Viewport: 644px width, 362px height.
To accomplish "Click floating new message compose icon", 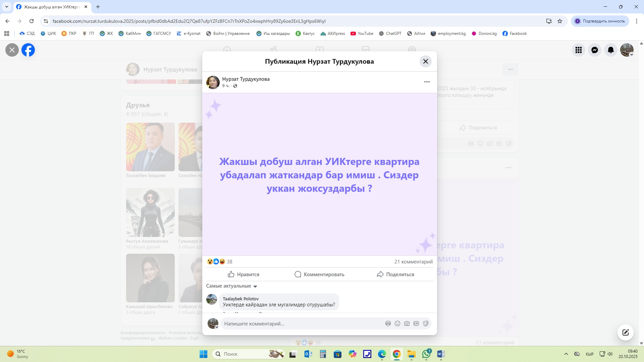I will point(625,332).
